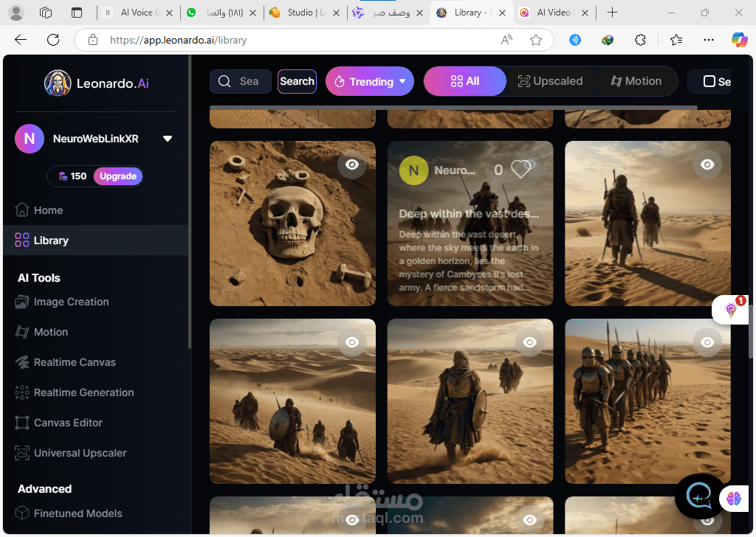The image size is (756, 537).
Task: Click the heart like icon on hovered image
Action: coord(520,169)
